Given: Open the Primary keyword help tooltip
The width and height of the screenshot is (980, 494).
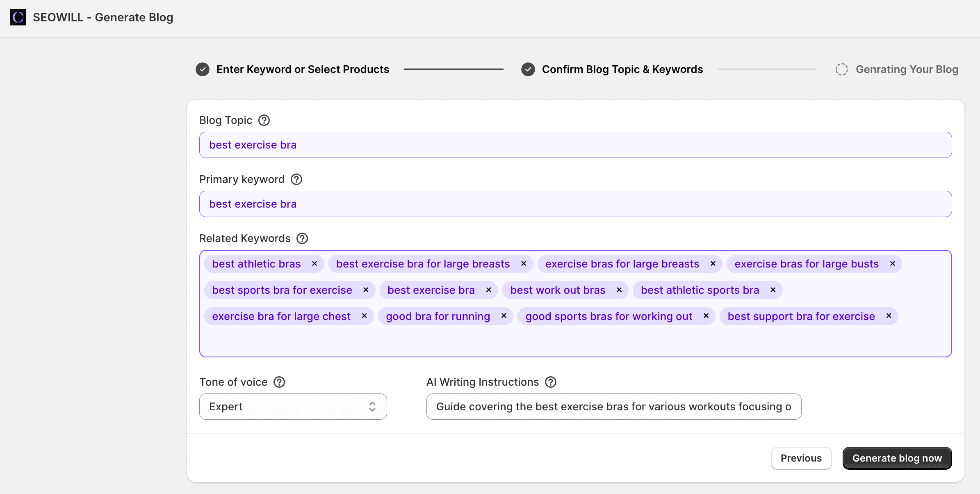Looking at the screenshot, I should [296, 179].
